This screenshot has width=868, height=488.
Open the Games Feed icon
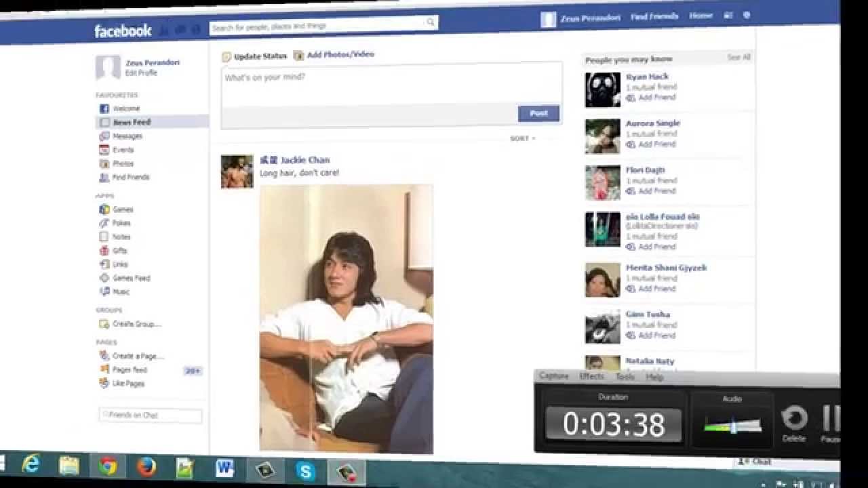pyautogui.click(x=104, y=278)
